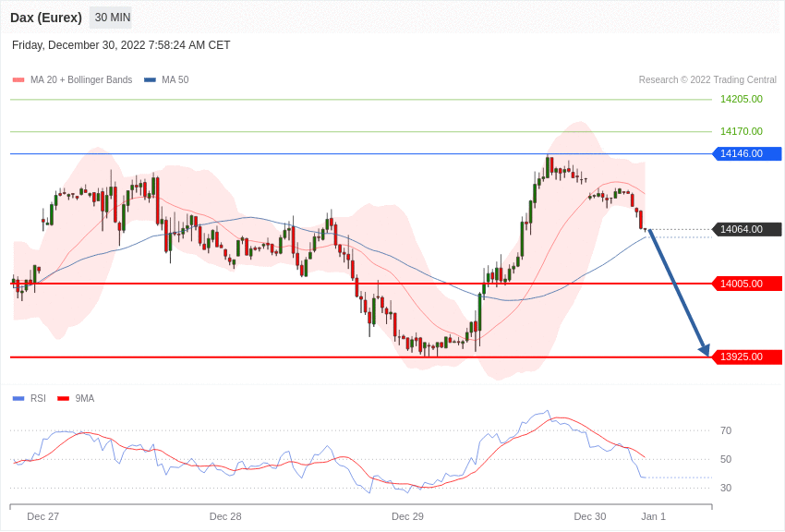Click the red 13925.00 target price tag
Screen dimensions: 785x532
[x=746, y=357]
